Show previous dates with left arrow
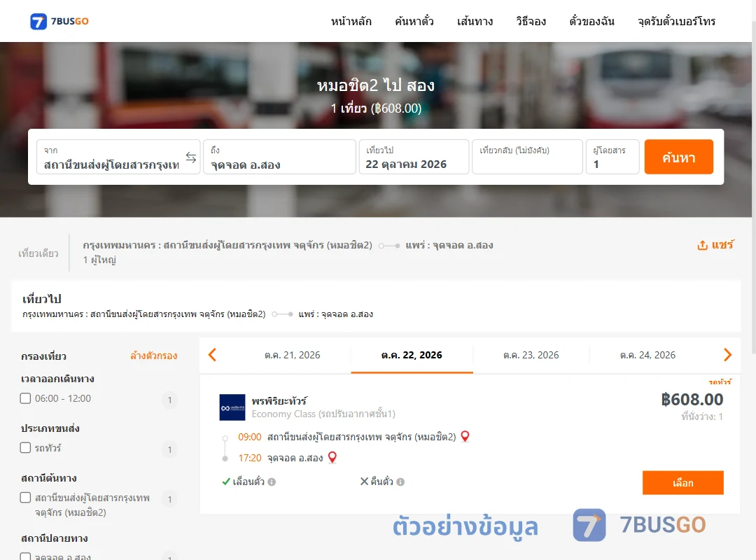This screenshot has width=756, height=560. (x=212, y=355)
